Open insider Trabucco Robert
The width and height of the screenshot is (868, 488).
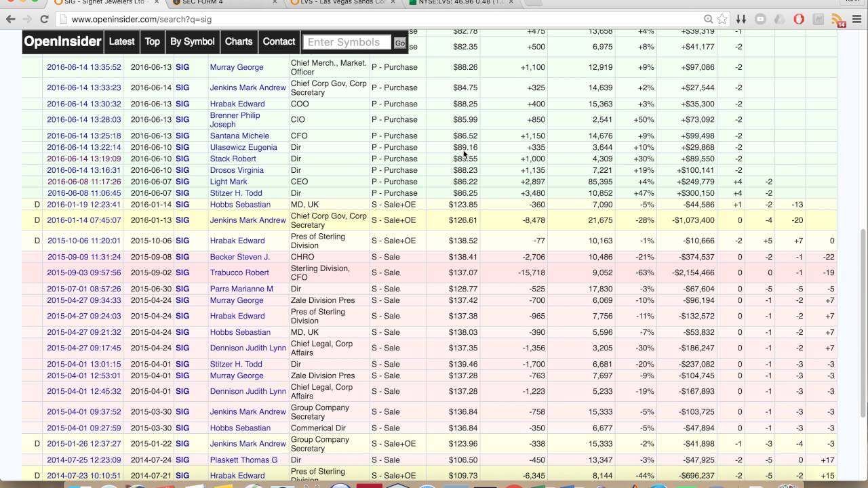point(239,272)
